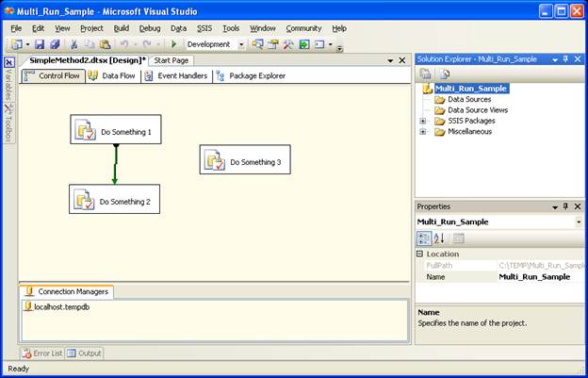This screenshot has height=378, width=588.
Task: Switch to the Package Explorer tab
Action: point(252,75)
